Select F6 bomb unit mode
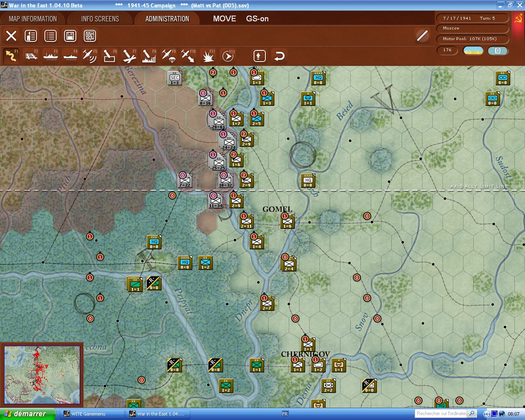Viewport: 525px width, 420px height. point(110,56)
